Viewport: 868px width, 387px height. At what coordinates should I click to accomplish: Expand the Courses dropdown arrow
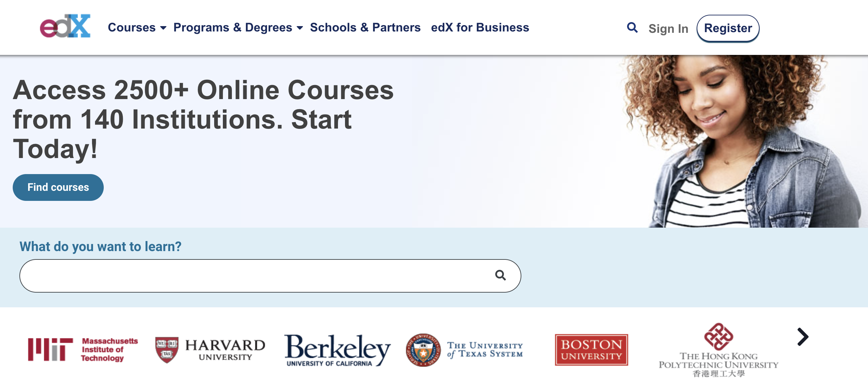(x=163, y=28)
